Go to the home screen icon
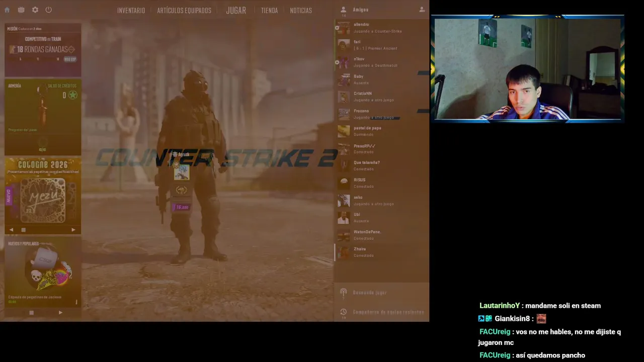This screenshot has height=362, width=644. [x=7, y=10]
